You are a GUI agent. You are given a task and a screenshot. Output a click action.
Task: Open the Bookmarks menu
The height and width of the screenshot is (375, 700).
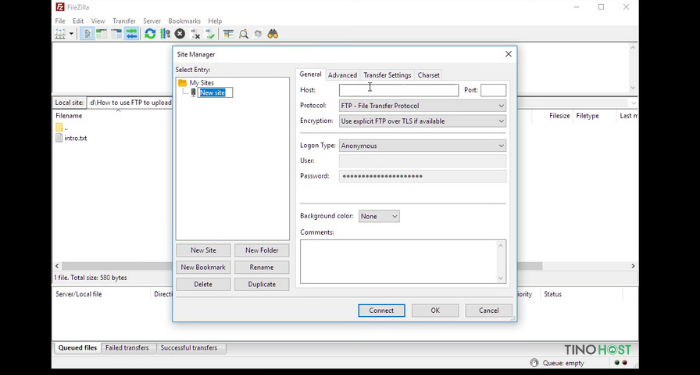[x=184, y=21]
